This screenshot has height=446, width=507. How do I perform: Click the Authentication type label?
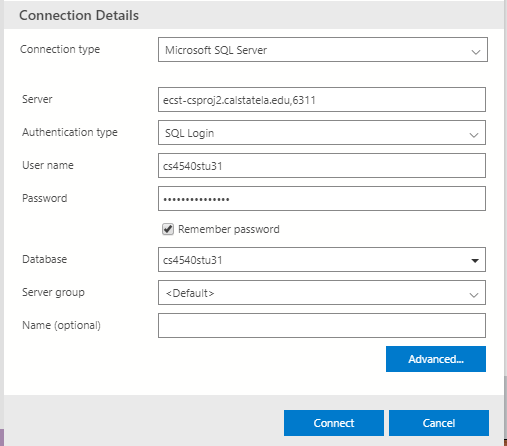(70, 132)
